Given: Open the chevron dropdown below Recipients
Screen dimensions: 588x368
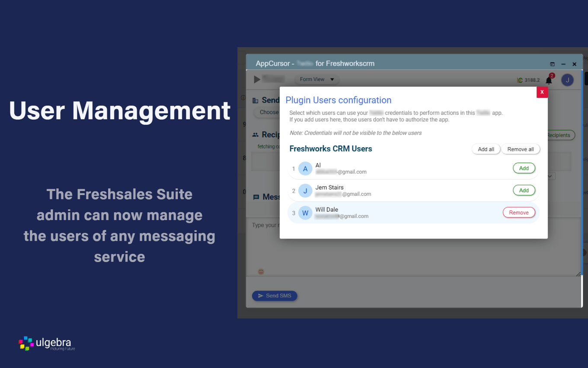Looking at the screenshot, I should pos(550,176).
